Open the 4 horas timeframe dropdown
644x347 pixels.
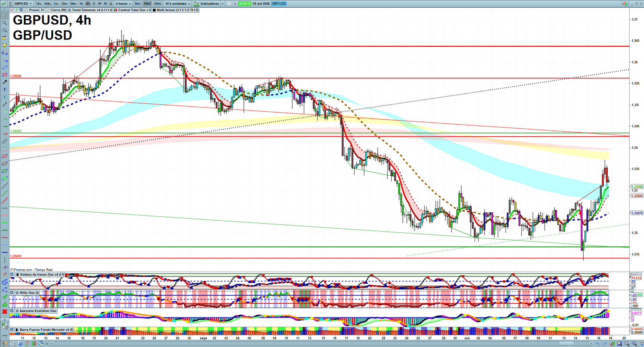123,4
